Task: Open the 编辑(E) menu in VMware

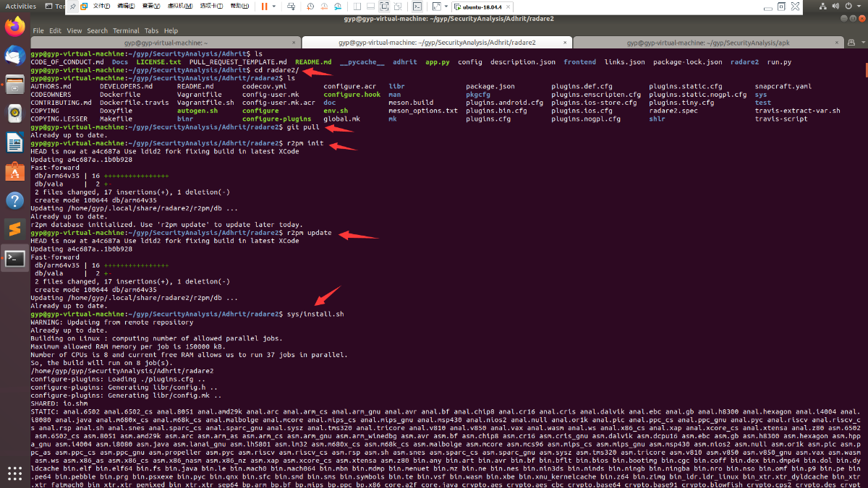Action: (x=125, y=6)
